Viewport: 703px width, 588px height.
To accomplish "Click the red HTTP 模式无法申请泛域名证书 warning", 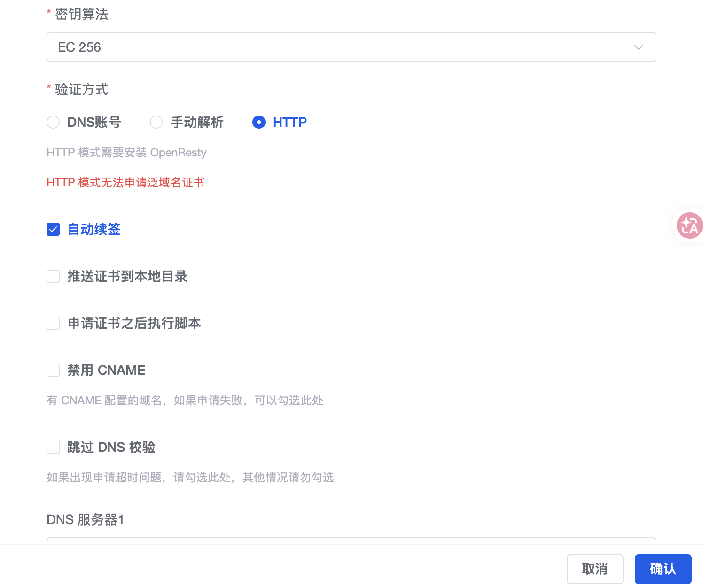I will 125,182.
